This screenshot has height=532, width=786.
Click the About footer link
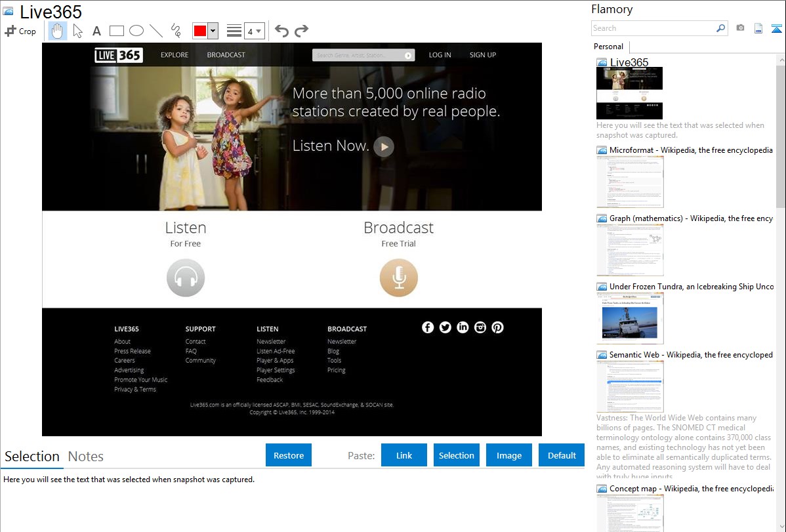122,342
